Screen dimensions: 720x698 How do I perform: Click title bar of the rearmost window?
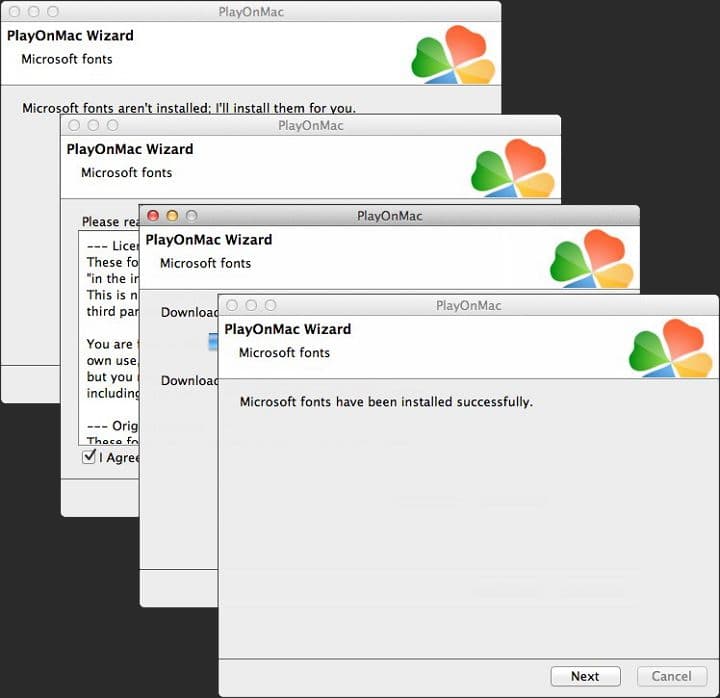[x=250, y=12]
